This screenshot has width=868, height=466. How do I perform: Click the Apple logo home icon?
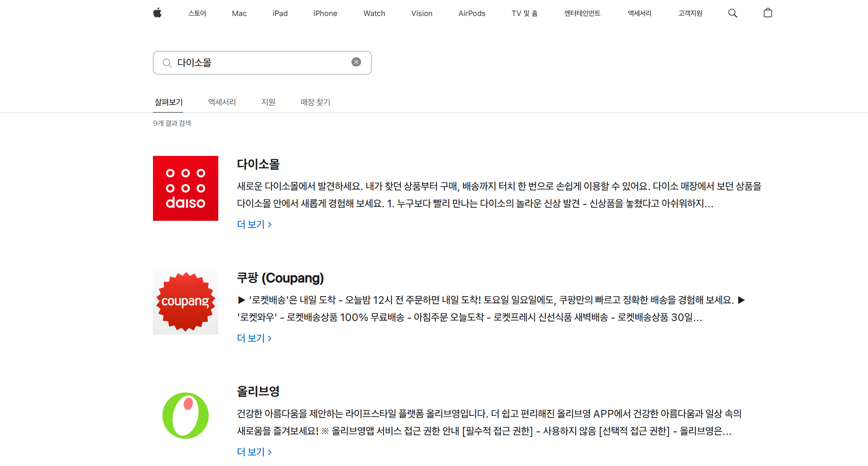coord(157,13)
